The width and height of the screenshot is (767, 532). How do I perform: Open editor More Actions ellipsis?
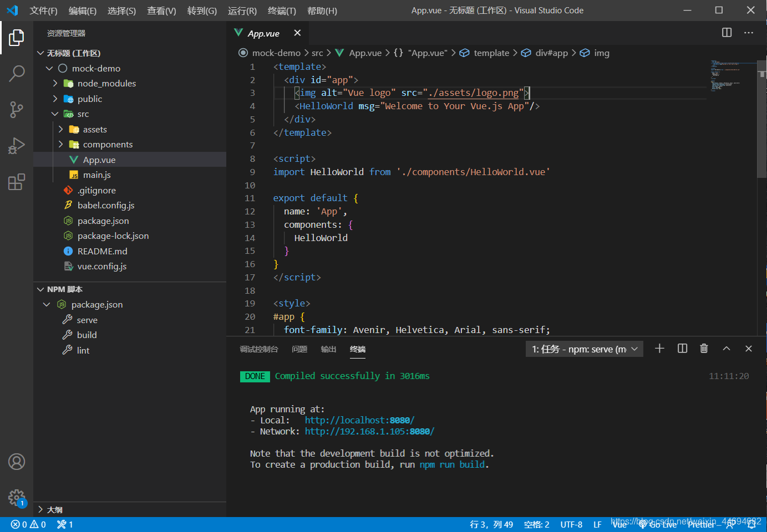(x=749, y=33)
